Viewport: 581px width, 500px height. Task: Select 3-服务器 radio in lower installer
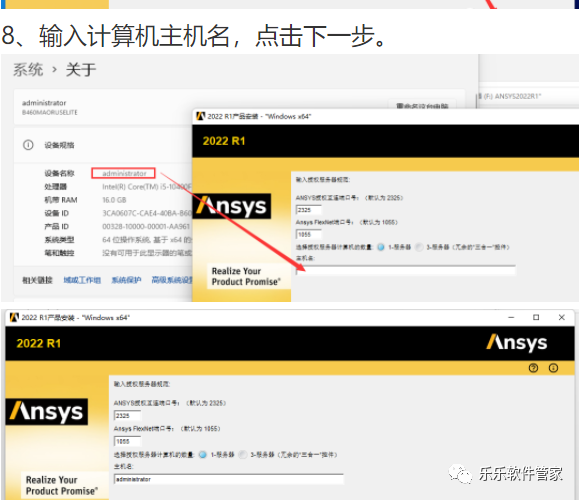[243, 455]
